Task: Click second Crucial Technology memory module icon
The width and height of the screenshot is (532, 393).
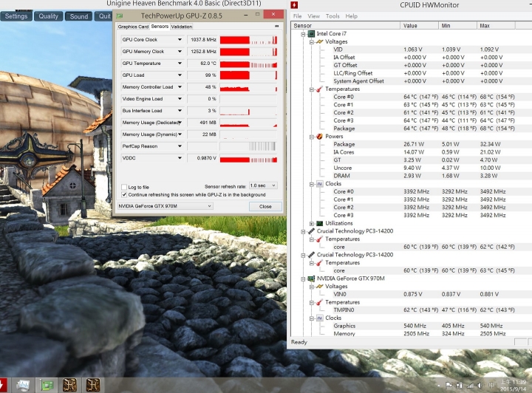Action: coord(311,255)
